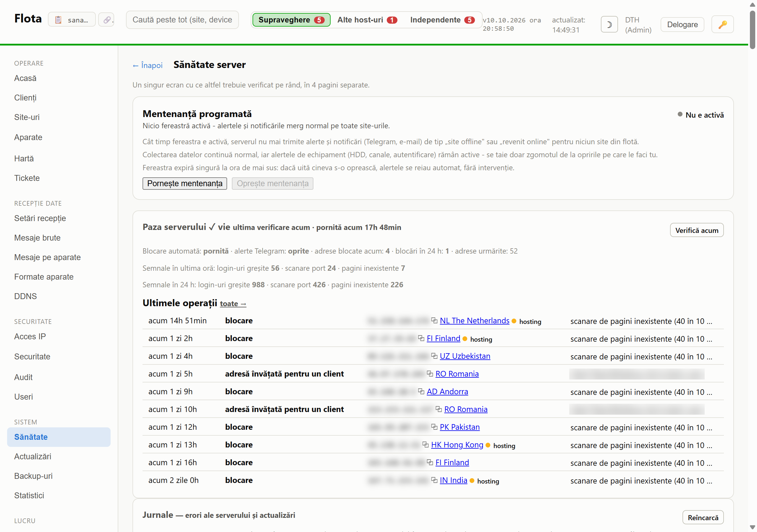The width and height of the screenshot is (757, 532).
Task: Toggle dark mode with the moon icon
Action: tap(609, 25)
